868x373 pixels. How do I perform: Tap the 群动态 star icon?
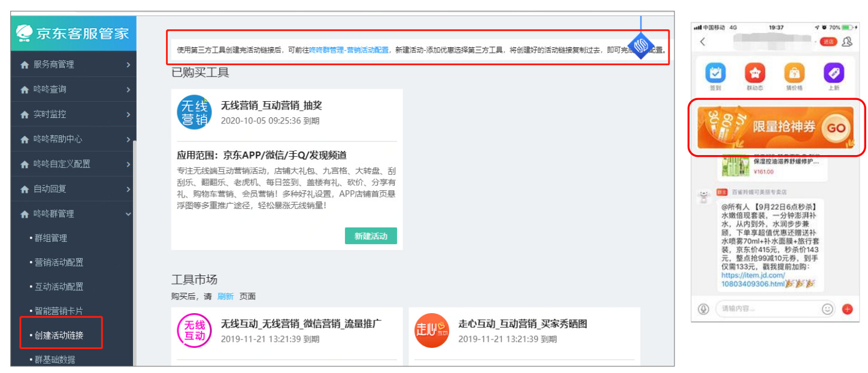point(754,74)
